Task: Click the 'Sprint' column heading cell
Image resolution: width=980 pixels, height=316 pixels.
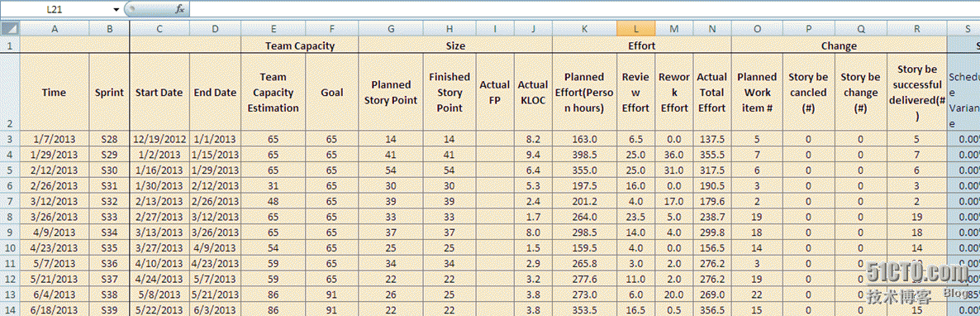Action: pyautogui.click(x=109, y=93)
